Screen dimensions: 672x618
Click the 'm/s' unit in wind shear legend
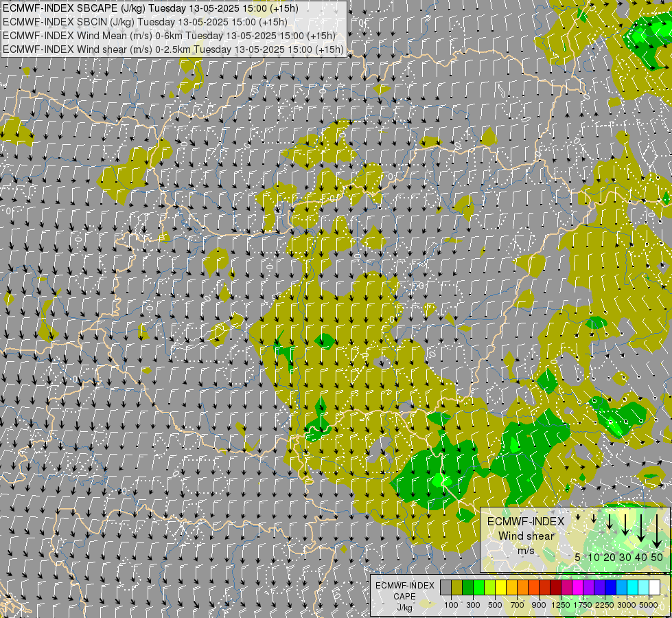click(x=526, y=551)
